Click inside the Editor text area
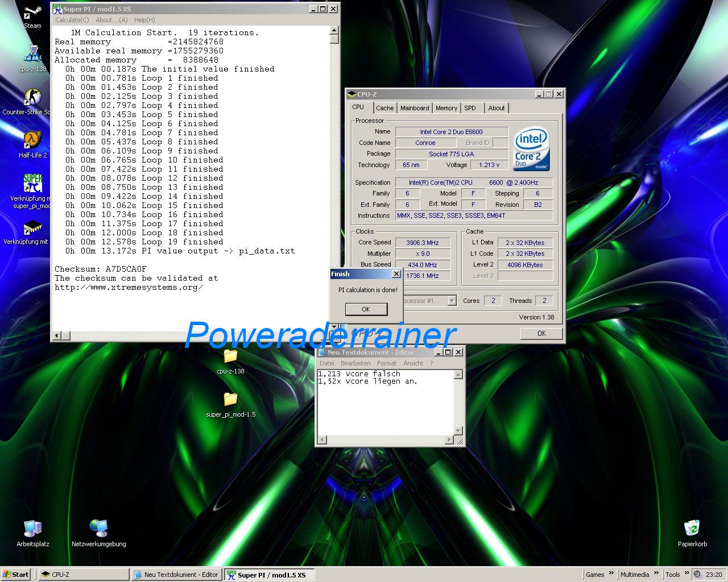Viewport: 728px width, 582px height. pos(385,402)
